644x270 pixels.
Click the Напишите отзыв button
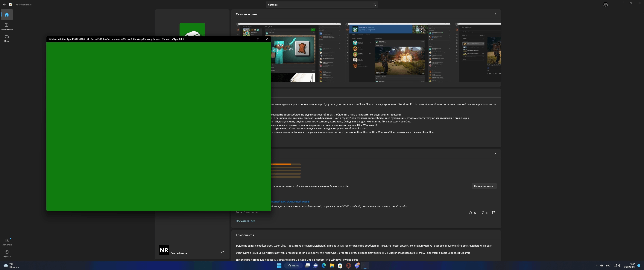484,186
